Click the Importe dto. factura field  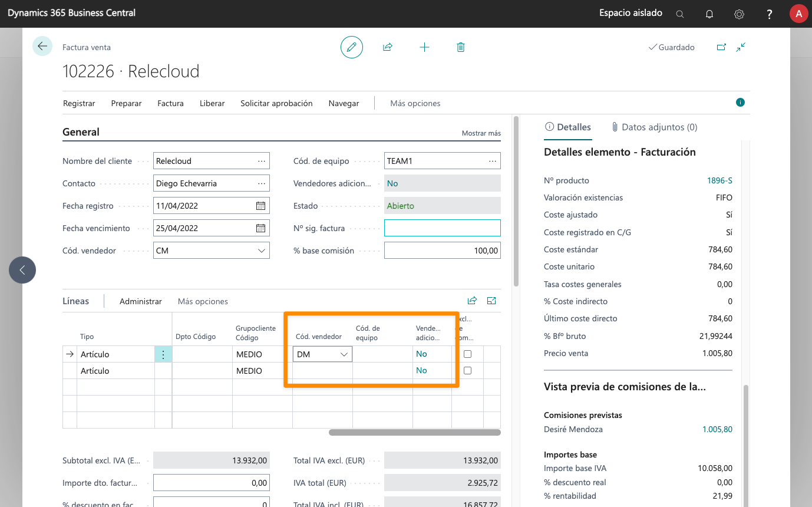(212, 483)
